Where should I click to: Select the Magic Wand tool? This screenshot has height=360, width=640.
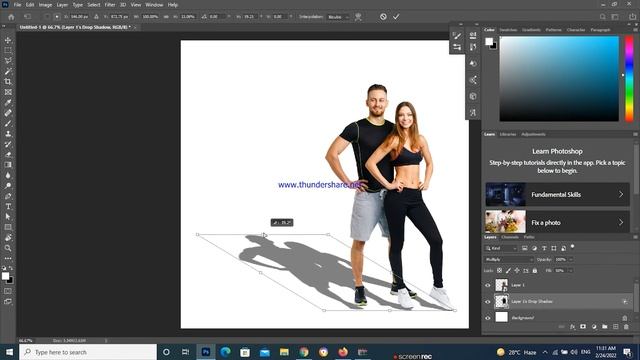click(x=8, y=71)
